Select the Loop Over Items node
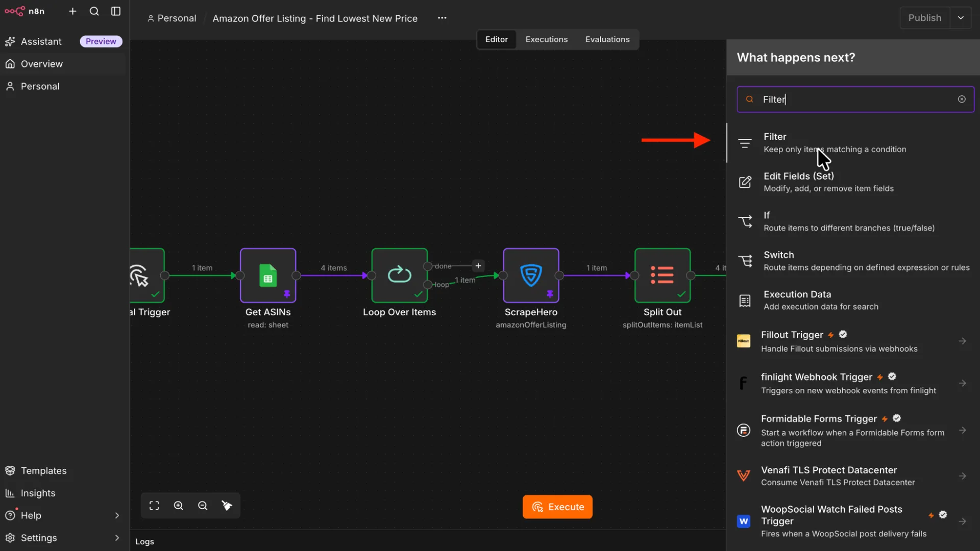 [x=399, y=275]
